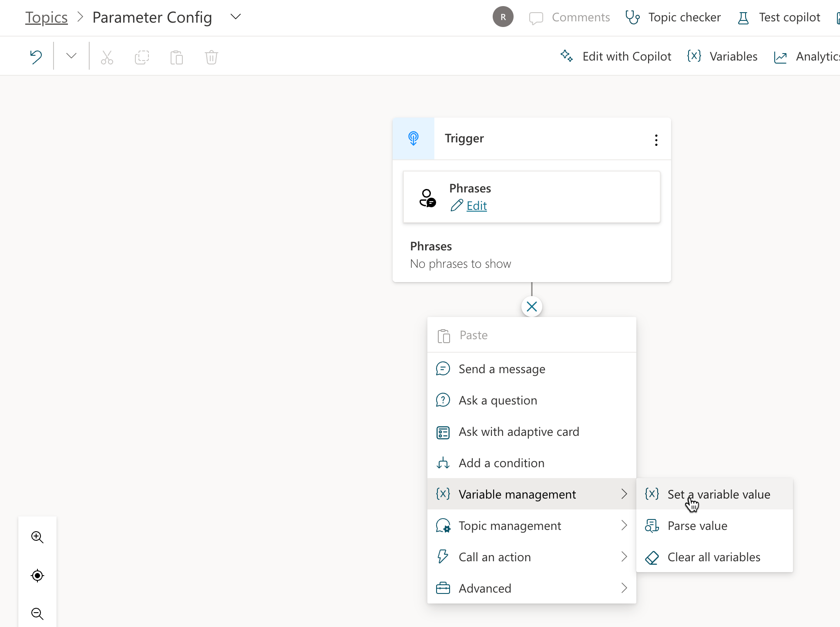Open Trigger node three-dot menu
840x627 pixels.
656,140
